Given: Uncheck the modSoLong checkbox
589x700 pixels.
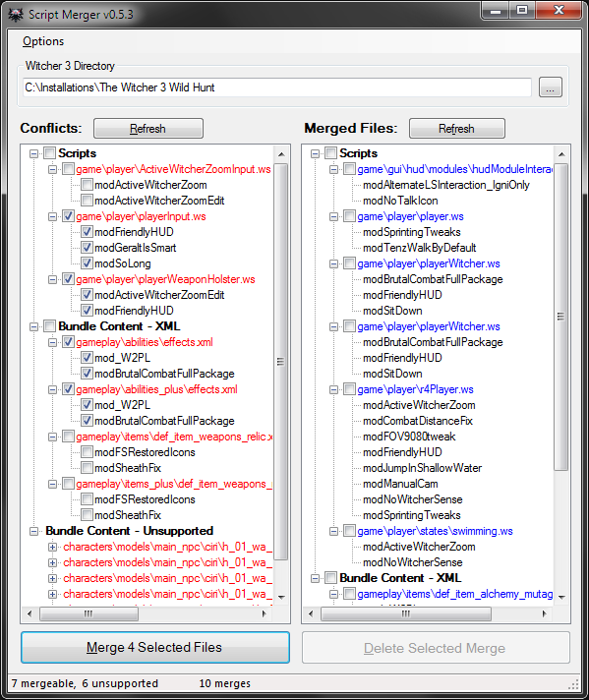Looking at the screenshot, I should coord(88,263).
